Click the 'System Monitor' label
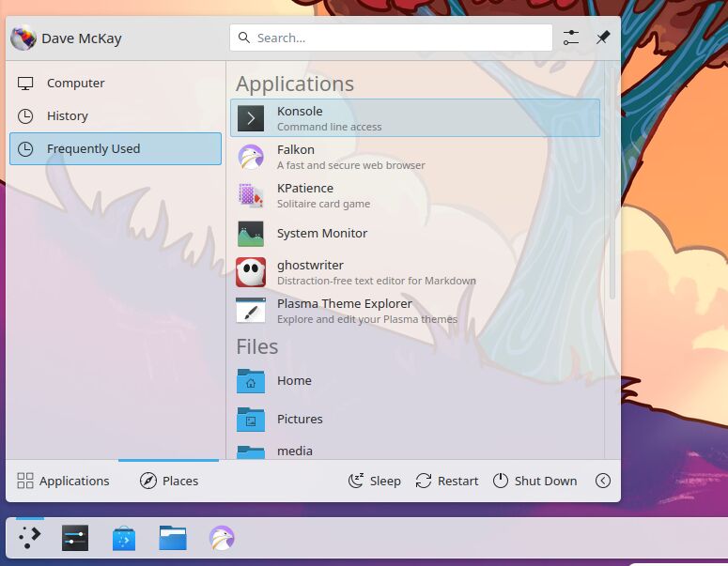The width and height of the screenshot is (728, 566). click(x=322, y=234)
